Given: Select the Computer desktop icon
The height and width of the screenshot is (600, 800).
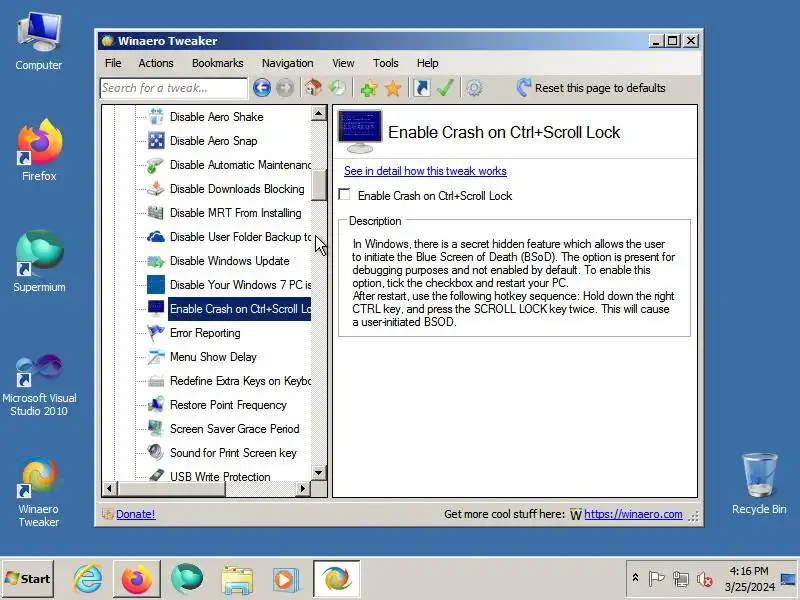Looking at the screenshot, I should (39, 42).
